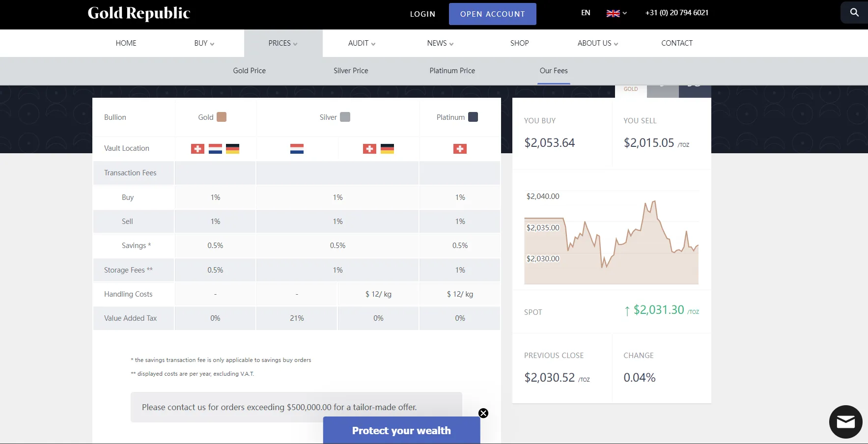
Task: Click the PREVIOUS CLOSE value $2,030.52
Action: click(549, 378)
